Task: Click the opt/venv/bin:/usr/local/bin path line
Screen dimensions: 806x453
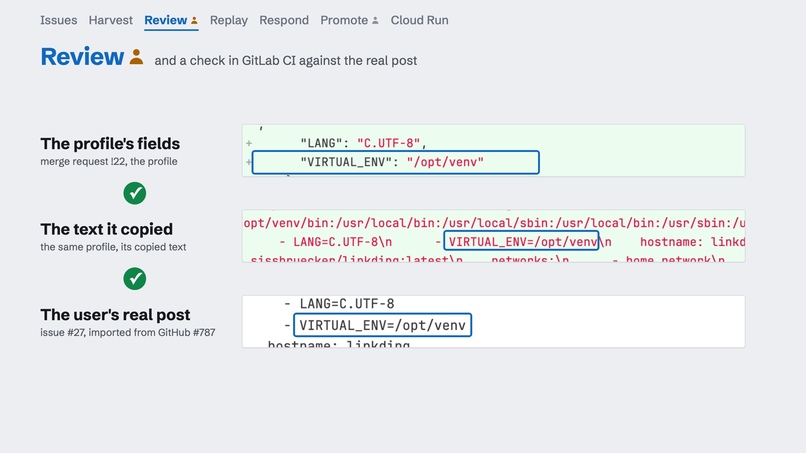Action: coord(494,223)
